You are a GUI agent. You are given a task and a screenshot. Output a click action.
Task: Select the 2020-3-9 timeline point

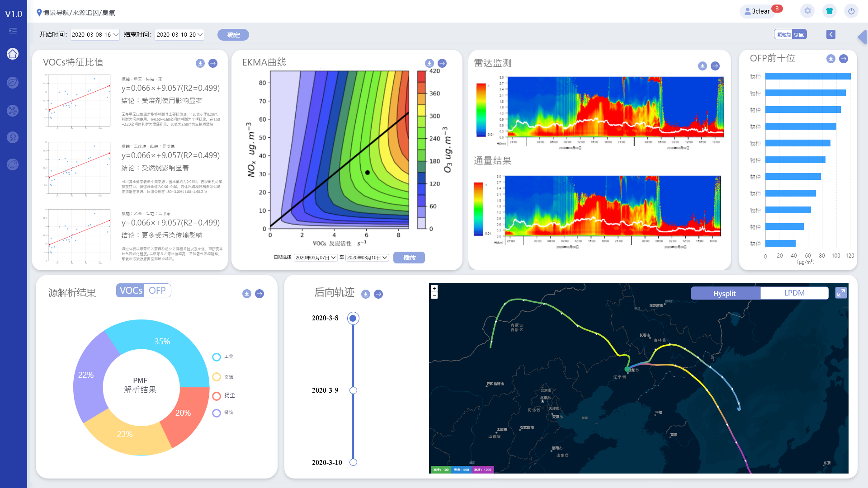(x=353, y=390)
